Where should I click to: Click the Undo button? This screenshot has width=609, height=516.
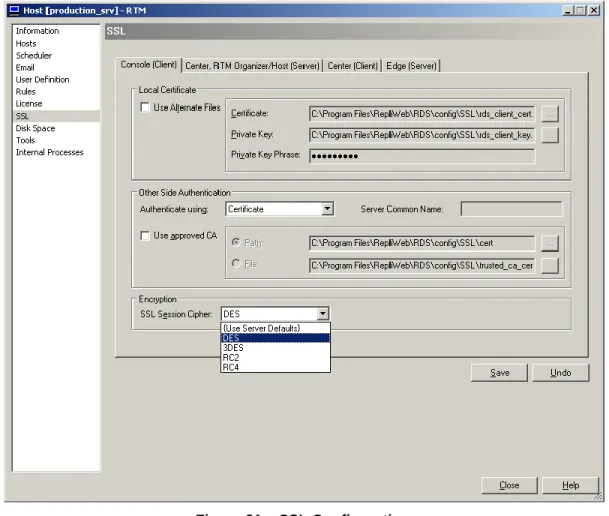560,373
